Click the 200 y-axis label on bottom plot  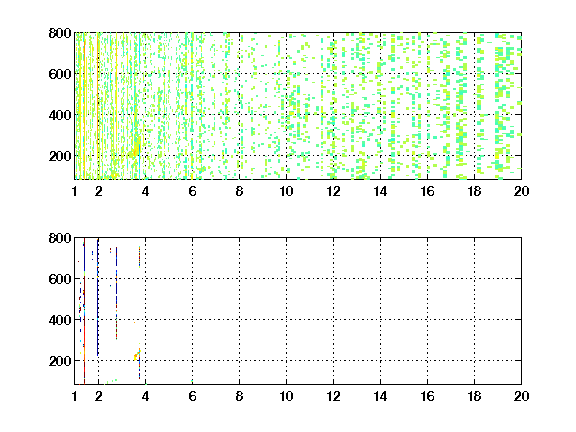[60, 361]
